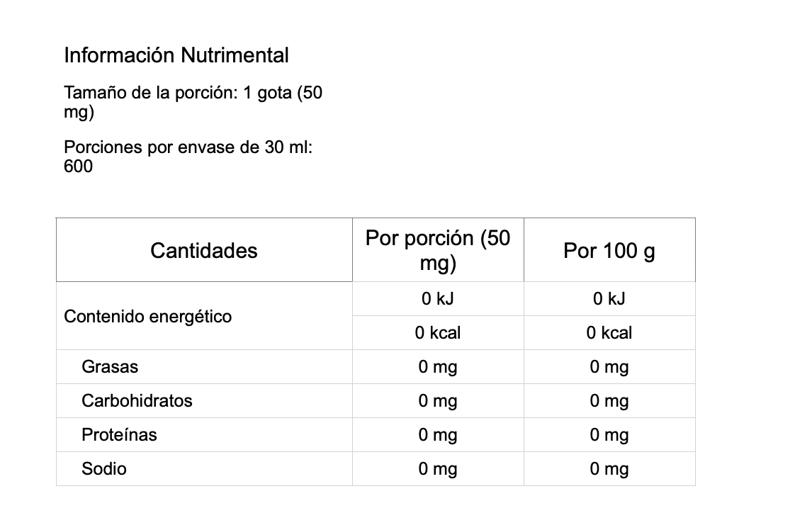Select the Cantidades header cell

[x=204, y=250]
